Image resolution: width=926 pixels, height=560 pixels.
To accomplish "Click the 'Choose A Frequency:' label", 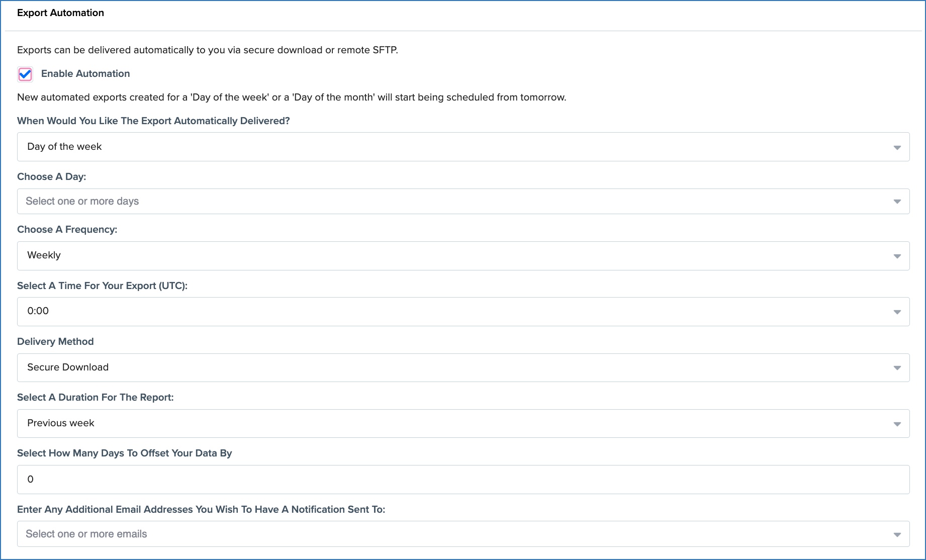I will (x=67, y=230).
